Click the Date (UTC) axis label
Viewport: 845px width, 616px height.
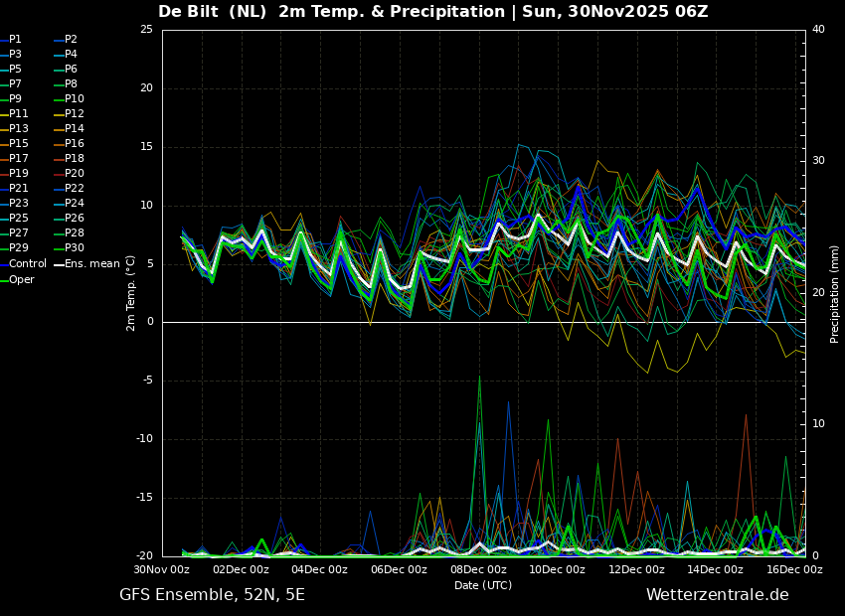[483, 585]
